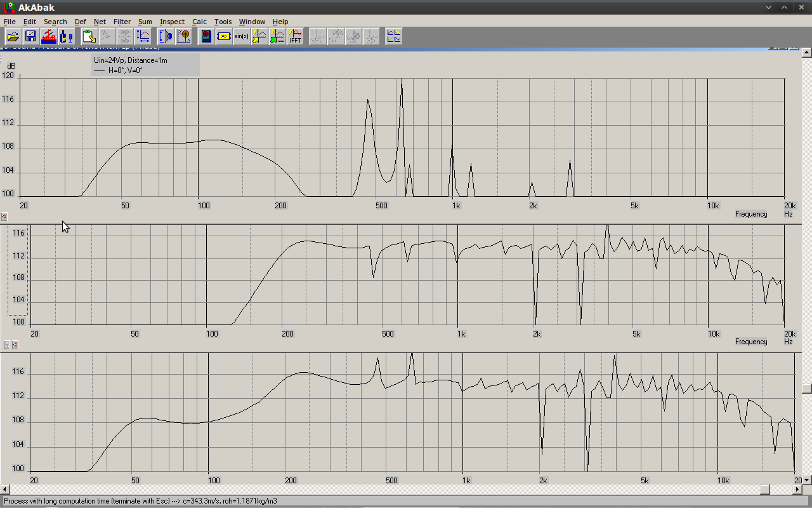The image size is (812, 508).
Task: Maximize the AkAbak window with the up chevron
Action: [x=785, y=7]
